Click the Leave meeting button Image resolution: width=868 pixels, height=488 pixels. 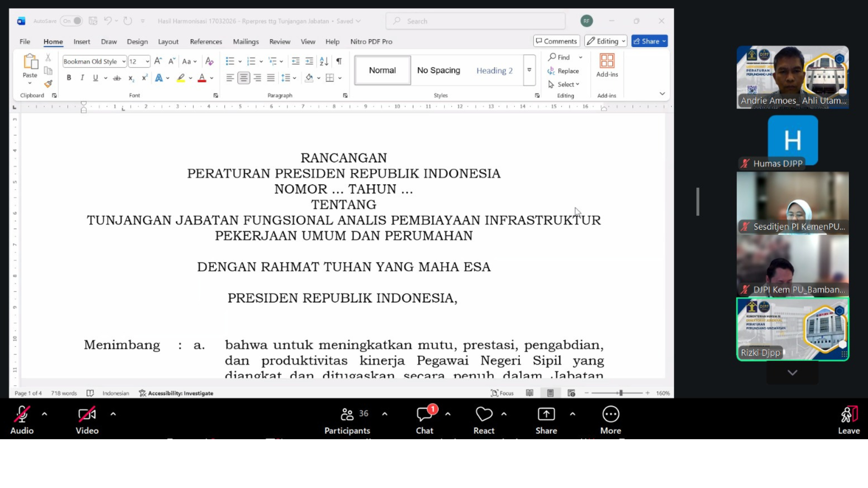tap(849, 420)
